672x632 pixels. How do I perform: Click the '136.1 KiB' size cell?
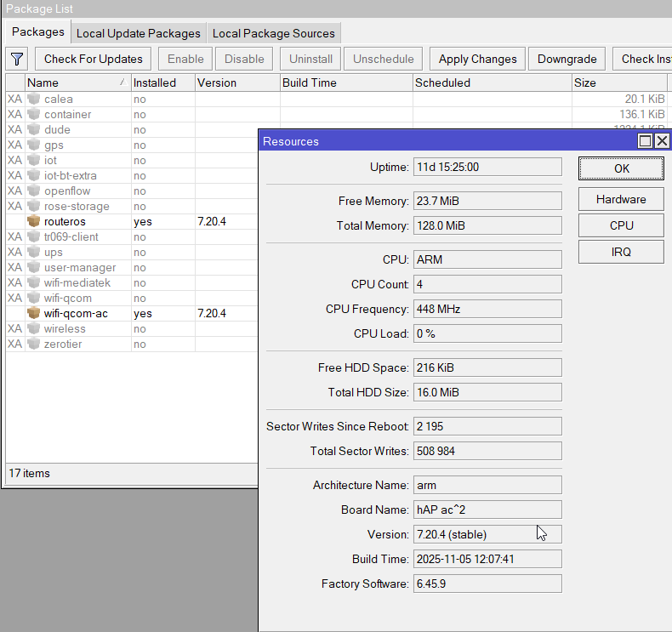(641, 114)
